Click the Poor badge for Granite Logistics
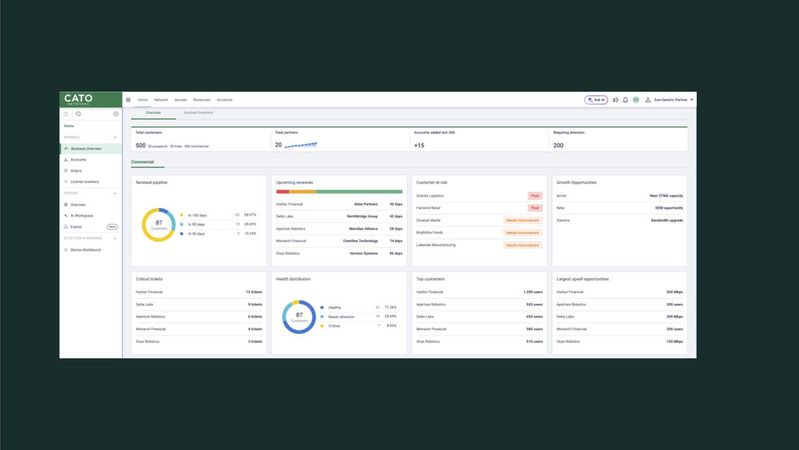 (x=535, y=196)
